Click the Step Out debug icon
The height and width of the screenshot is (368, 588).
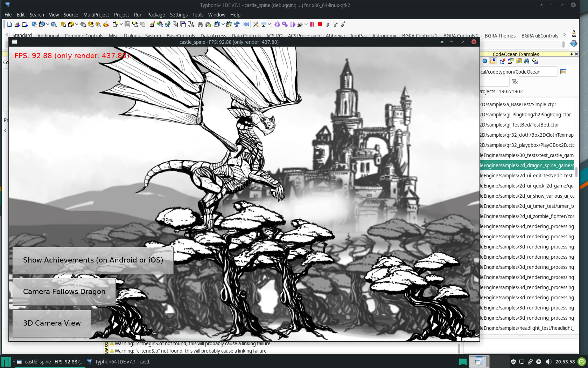tap(343, 24)
